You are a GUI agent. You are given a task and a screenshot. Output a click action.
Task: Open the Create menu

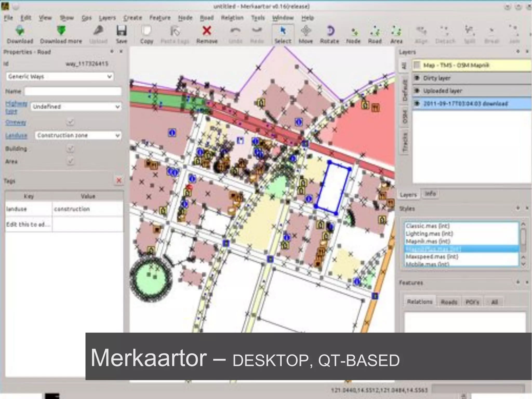point(132,18)
